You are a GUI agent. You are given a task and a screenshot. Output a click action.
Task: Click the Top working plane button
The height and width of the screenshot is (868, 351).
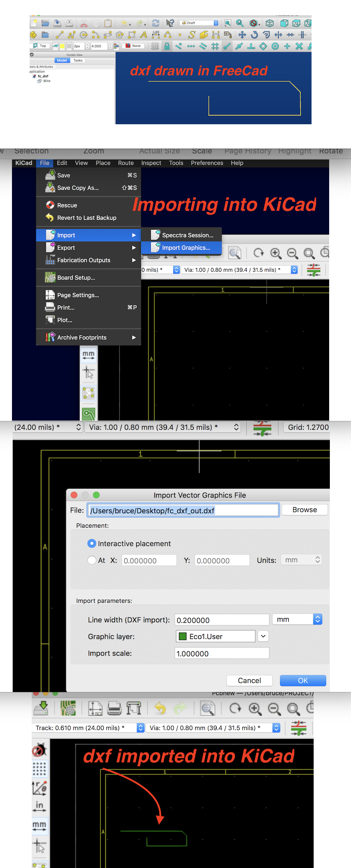point(40,46)
